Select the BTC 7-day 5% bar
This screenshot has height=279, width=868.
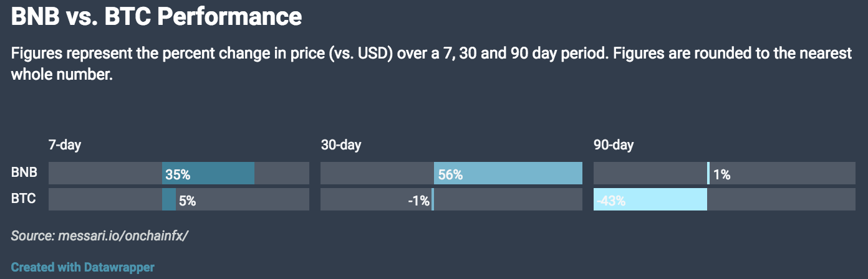click(169, 200)
